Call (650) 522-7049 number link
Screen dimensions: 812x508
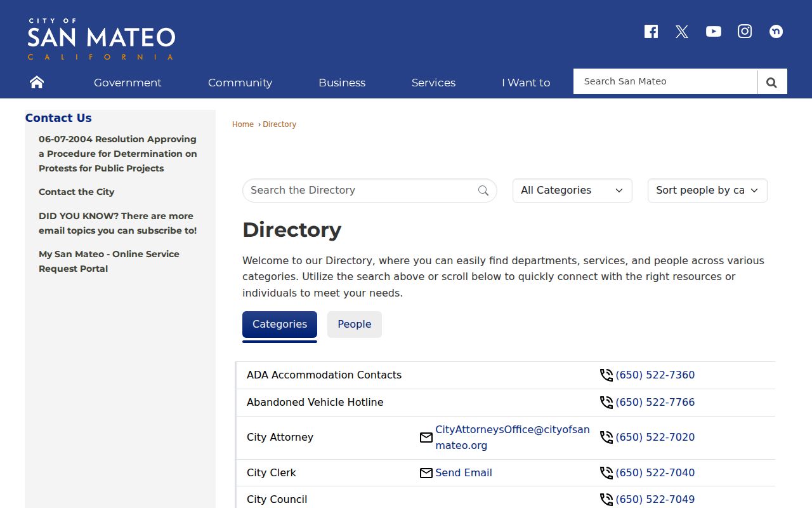point(655,500)
